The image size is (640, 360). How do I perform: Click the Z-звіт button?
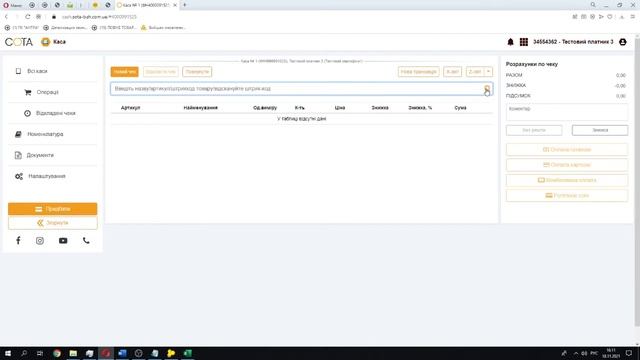tap(475, 72)
